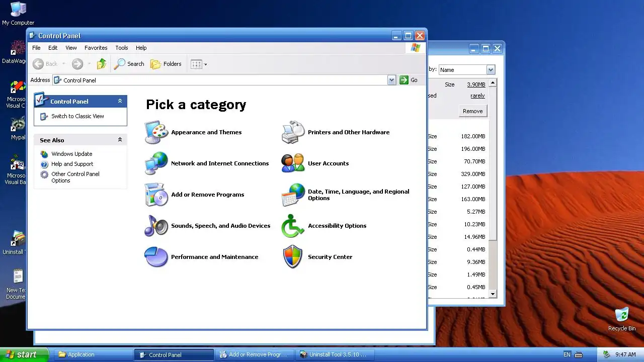Click the system tray clock 9:47 AM
The height and width of the screenshot is (362, 644).
[625, 354]
